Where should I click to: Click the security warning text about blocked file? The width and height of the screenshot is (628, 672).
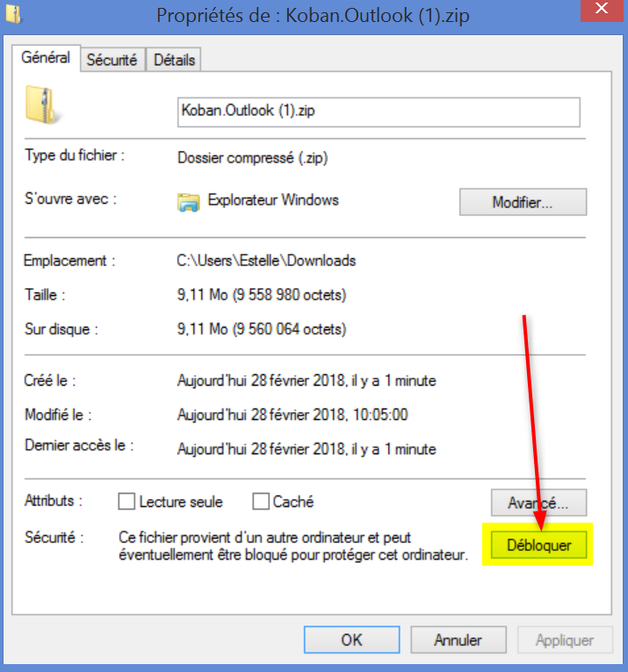293,546
